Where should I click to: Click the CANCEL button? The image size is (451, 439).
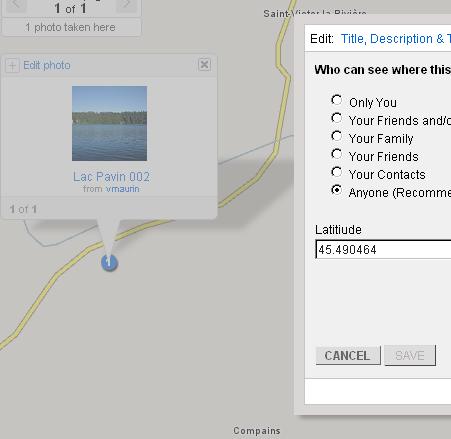pos(348,356)
